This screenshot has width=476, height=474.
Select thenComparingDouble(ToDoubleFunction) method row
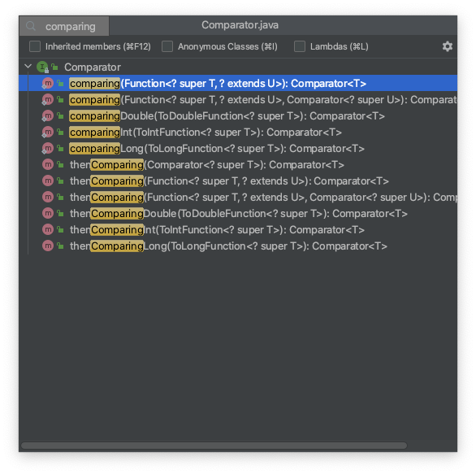tap(238, 213)
